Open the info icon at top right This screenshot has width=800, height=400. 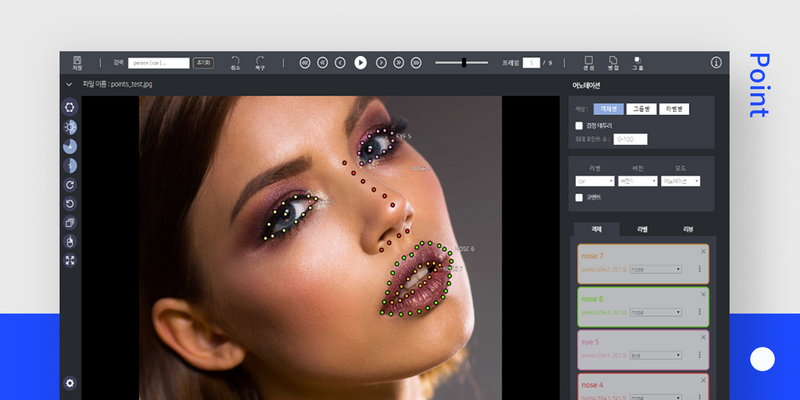(716, 62)
